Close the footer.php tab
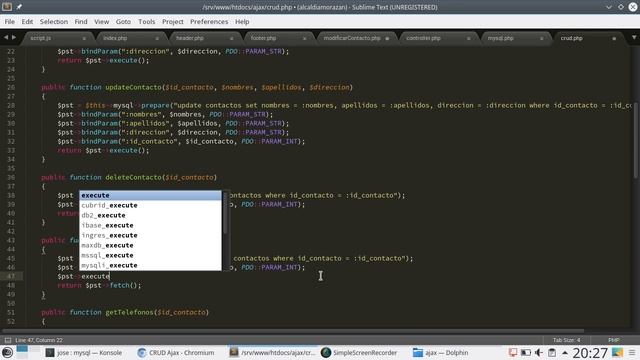This screenshot has height=360, width=640. [x=304, y=38]
